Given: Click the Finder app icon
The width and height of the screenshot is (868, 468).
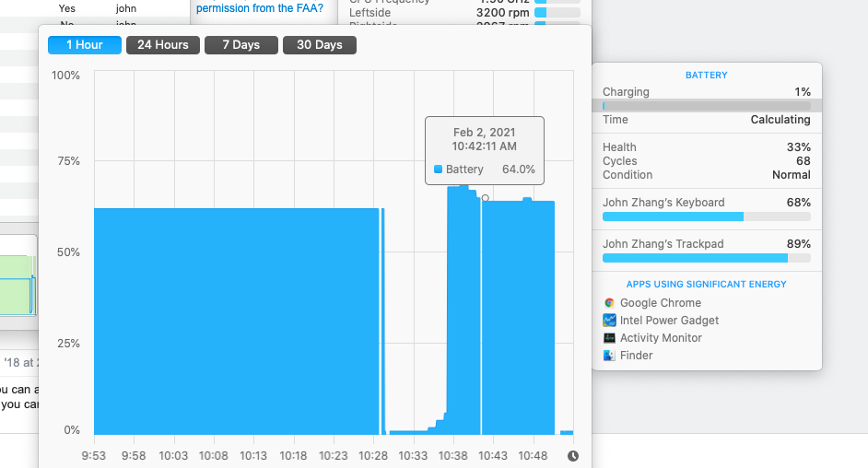Looking at the screenshot, I should (x=609, y=356).
